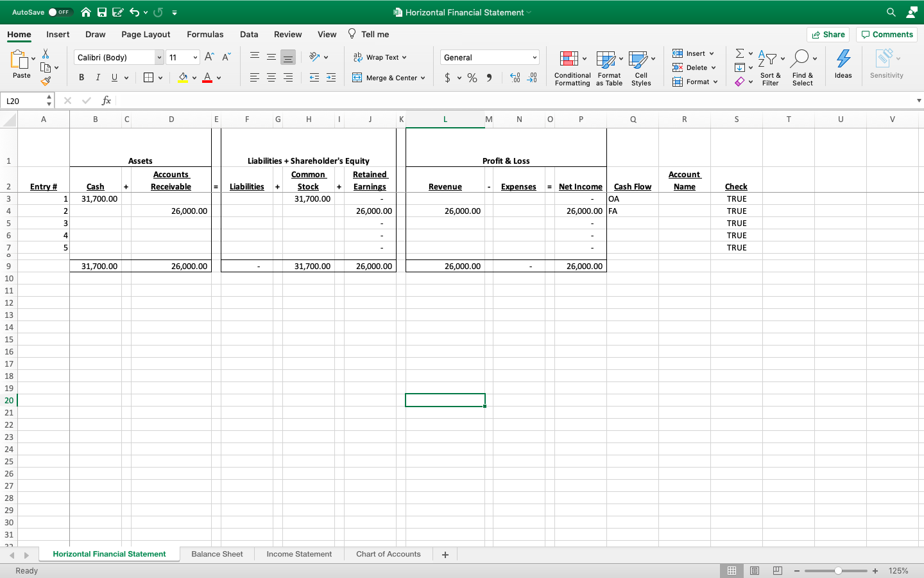Click the Home icon in title bar
Screen dimensions: 924x578
pyautogui.click(x=85, y=12)
